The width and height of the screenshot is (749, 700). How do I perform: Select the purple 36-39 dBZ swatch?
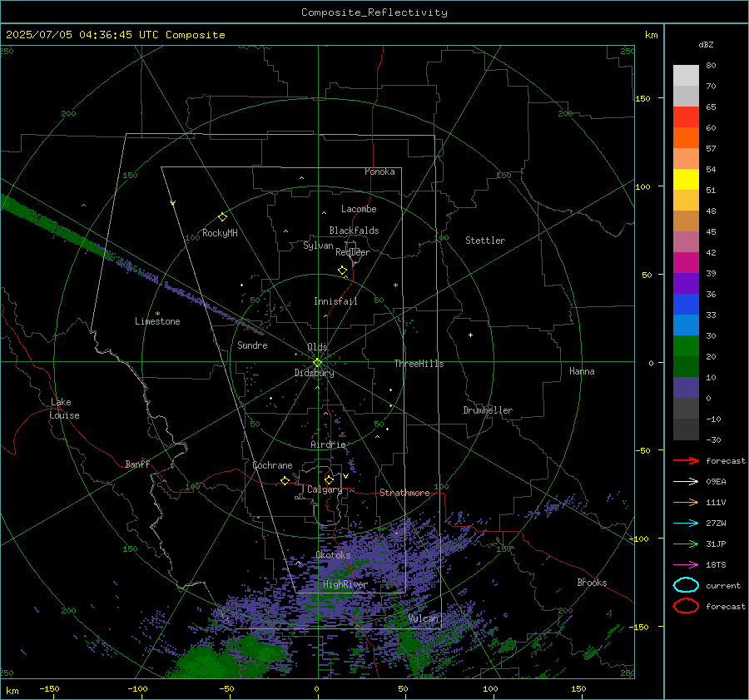(686, 283)
